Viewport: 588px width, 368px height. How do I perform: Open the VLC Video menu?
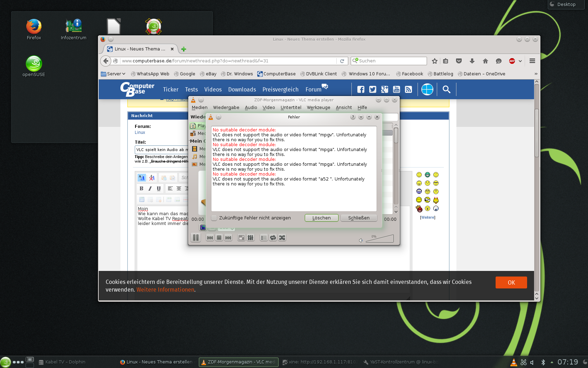tap(269, 108)
